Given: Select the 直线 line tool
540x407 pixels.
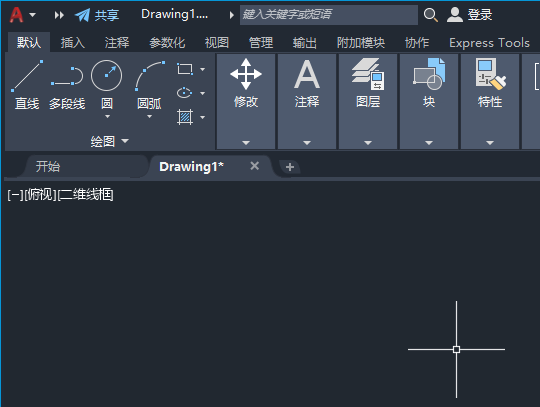Looking at the screenshot, I should pos(27,85).
